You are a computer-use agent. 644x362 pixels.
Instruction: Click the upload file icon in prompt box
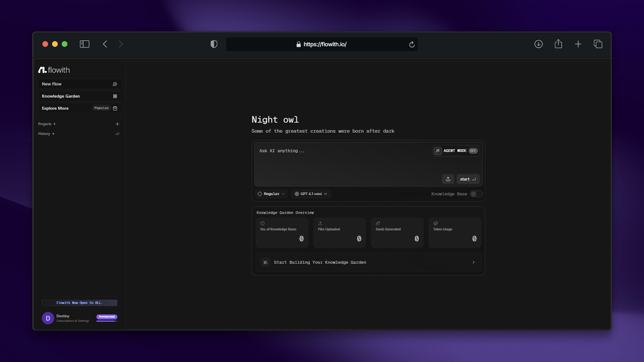tap(448, 179)
